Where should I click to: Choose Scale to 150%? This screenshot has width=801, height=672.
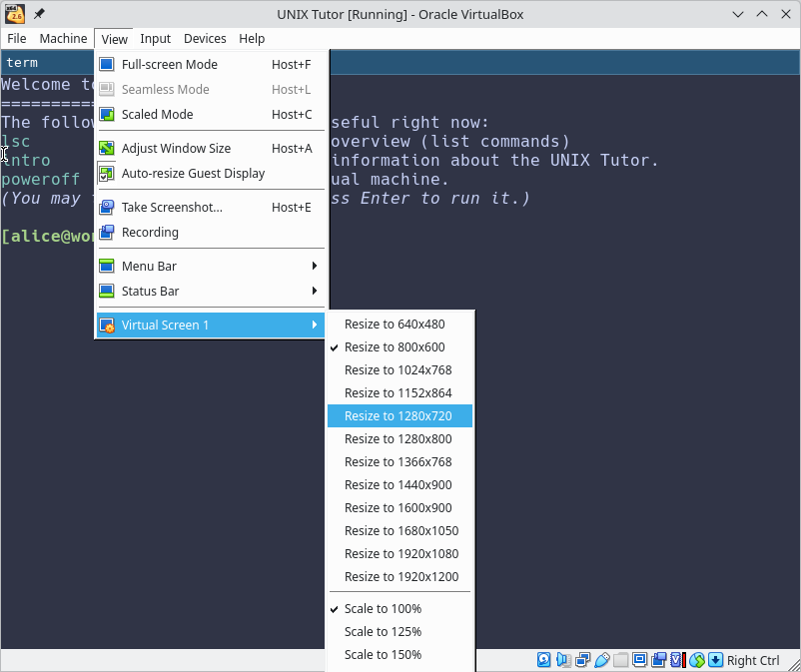(400, 655)
